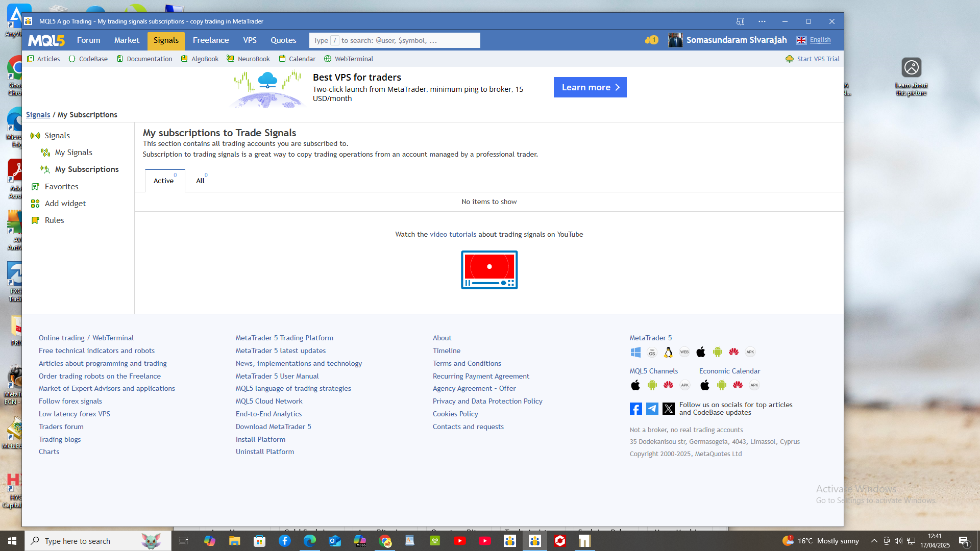Open Documentation from the secondary bar
Screen dimensions: 980x551
[x=144, y=59]
